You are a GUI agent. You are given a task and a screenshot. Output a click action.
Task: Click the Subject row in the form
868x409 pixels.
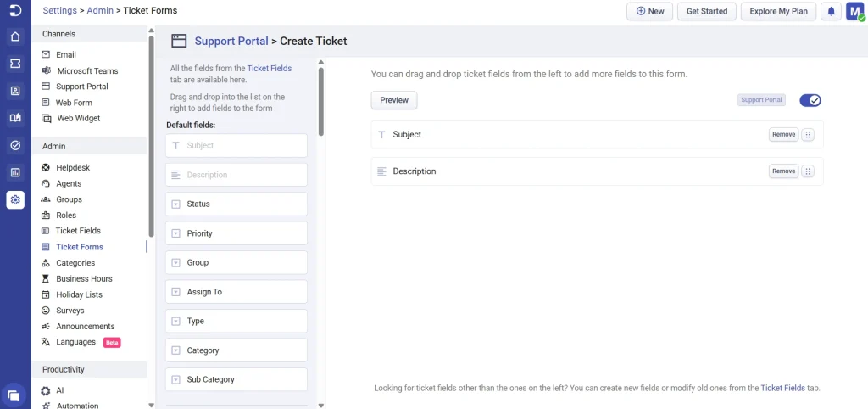click(598, 135)
